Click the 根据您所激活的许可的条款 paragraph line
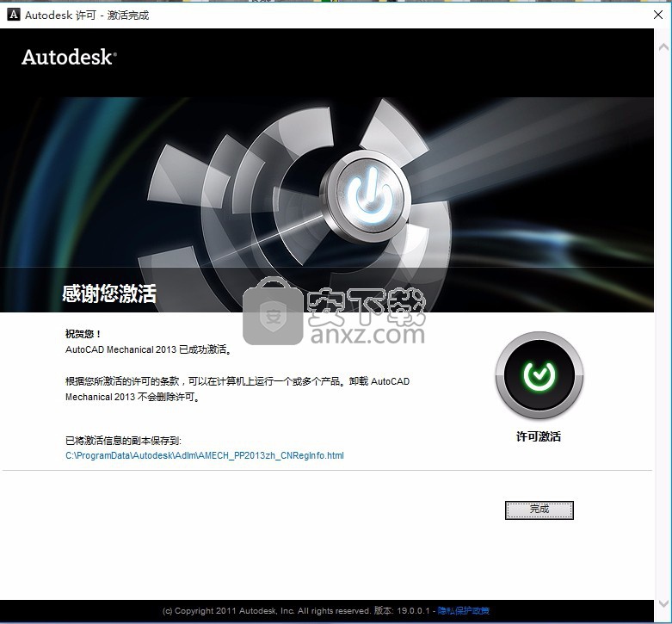 click(237, 381)
